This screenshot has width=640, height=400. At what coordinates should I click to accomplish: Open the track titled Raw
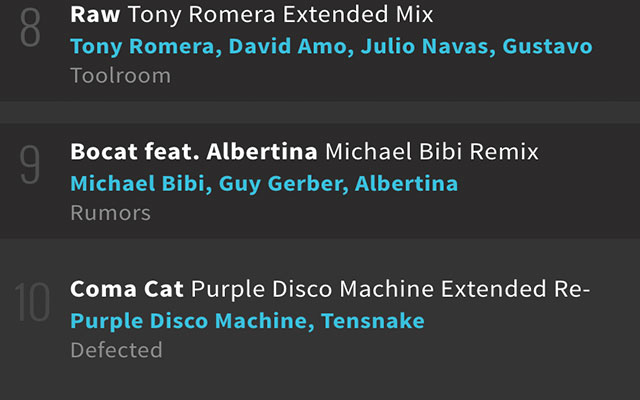(x=96, y=17)
